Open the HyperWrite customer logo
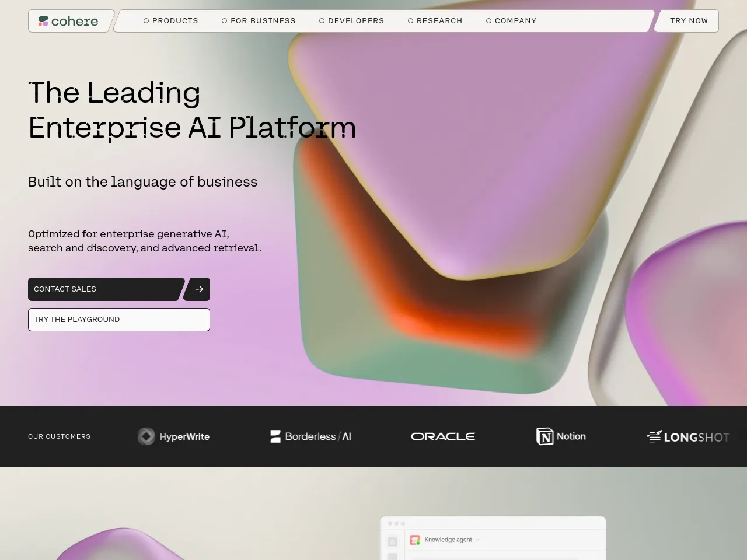The image size is (747, 560). coord(173,436)
